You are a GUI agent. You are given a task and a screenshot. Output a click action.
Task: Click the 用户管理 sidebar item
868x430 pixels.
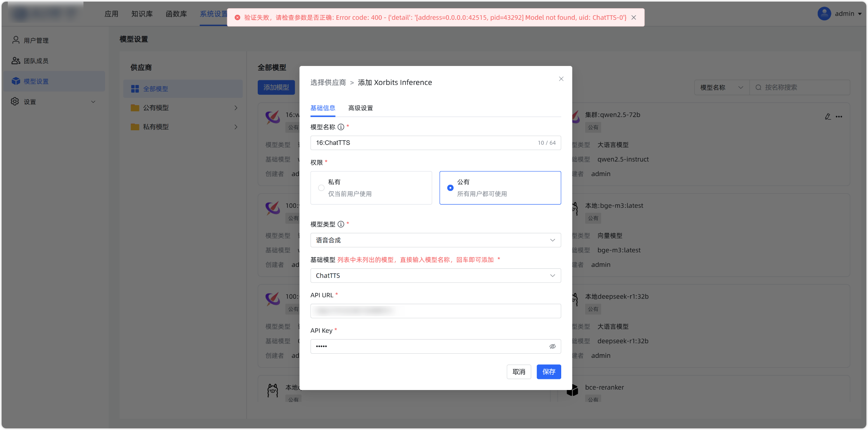tap(36, 40)
